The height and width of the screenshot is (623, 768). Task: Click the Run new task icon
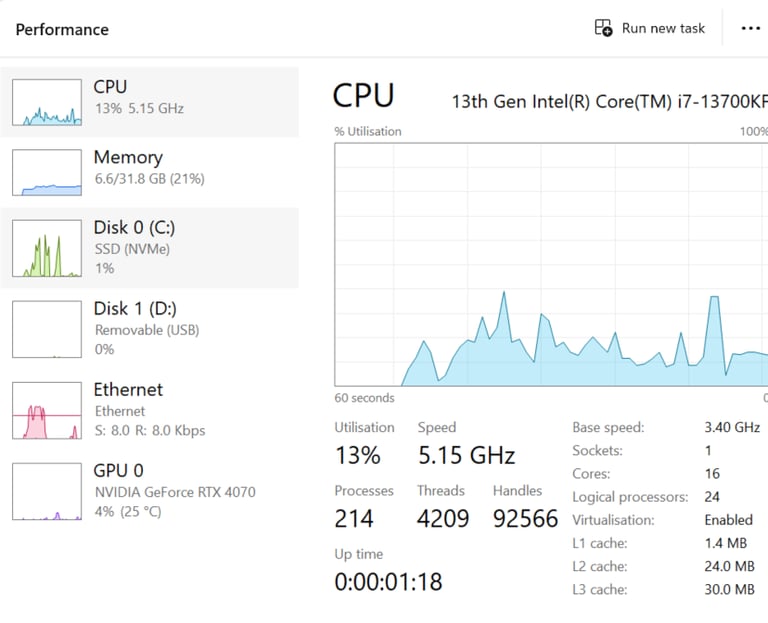click(x=603, y=28)
